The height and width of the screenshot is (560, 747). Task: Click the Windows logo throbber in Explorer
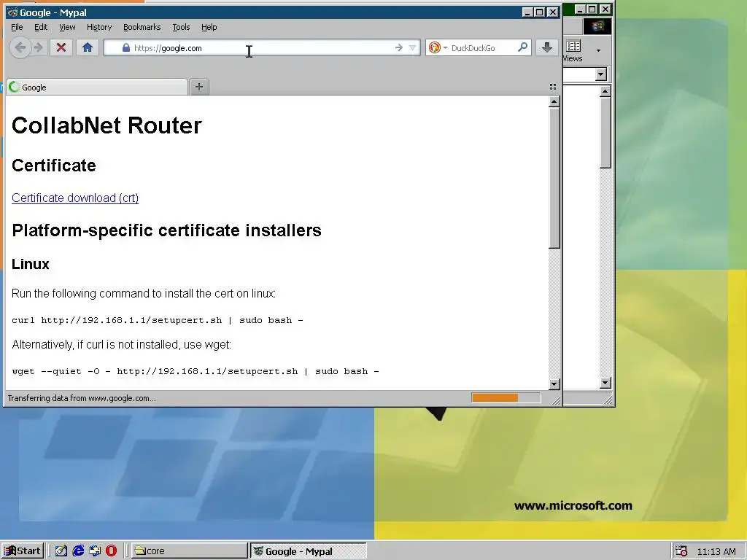[597, 26]
